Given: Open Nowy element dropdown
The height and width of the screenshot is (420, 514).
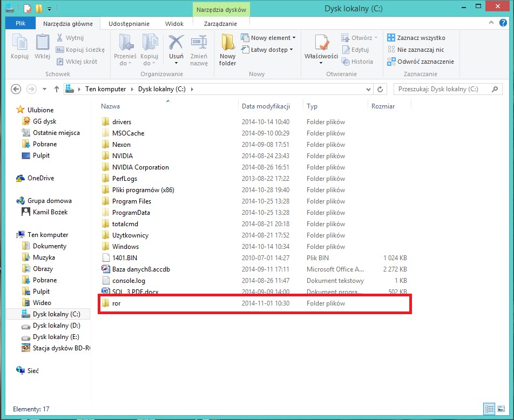Looking at the screenshot, I should point(268,38).
